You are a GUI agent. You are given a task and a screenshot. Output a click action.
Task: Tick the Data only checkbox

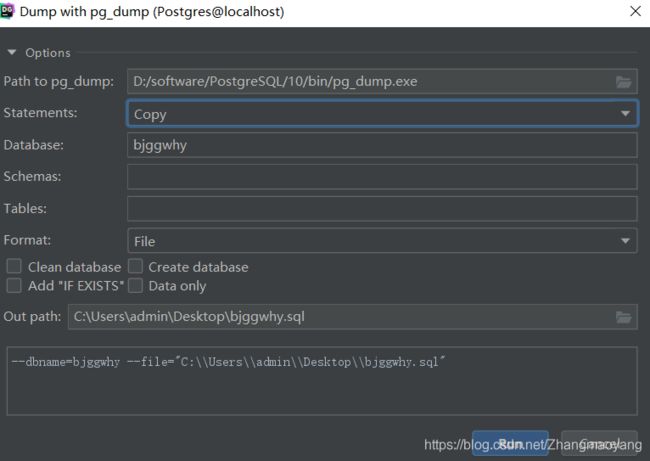pos(135,286)
